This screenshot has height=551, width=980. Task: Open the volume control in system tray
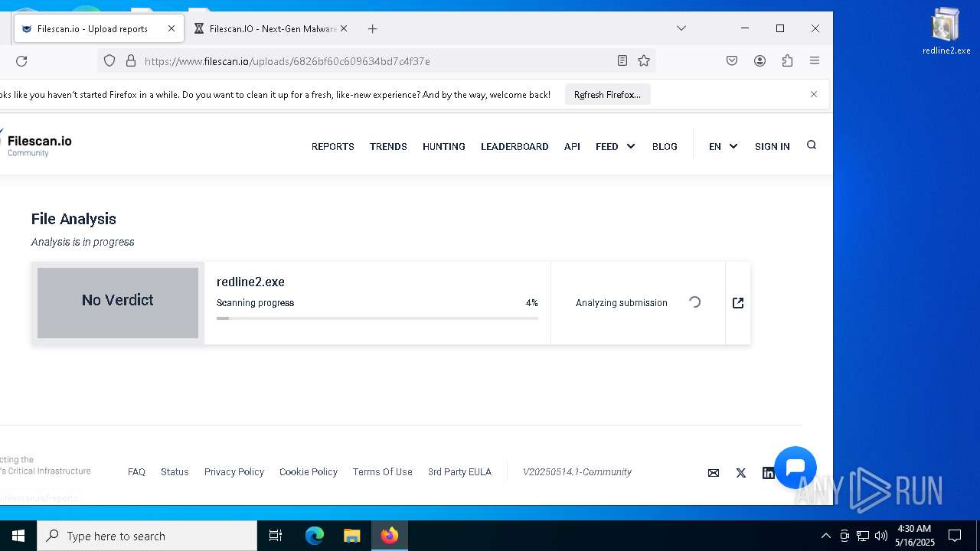pyautogui.click(x=881, y=536)
